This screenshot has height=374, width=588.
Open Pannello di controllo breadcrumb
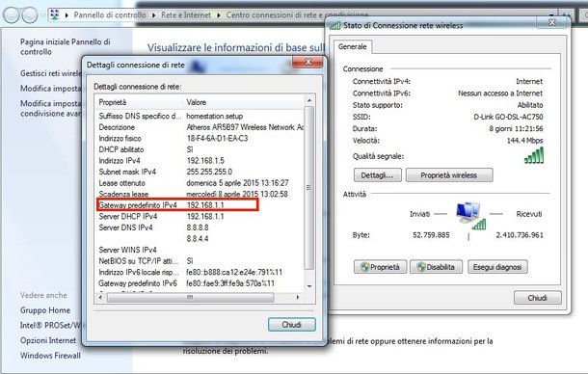click(x=110, y=15)
